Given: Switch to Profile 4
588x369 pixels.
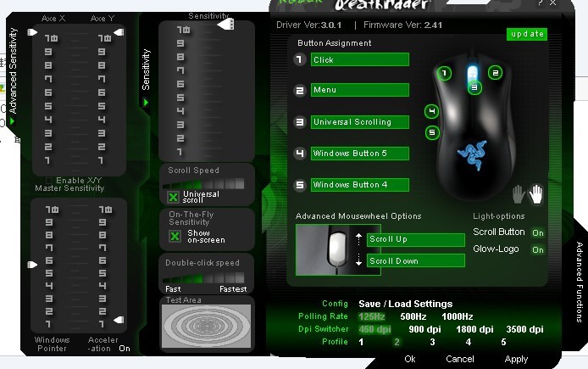Looking at the screenshot, I should click(x=468, y=342).
